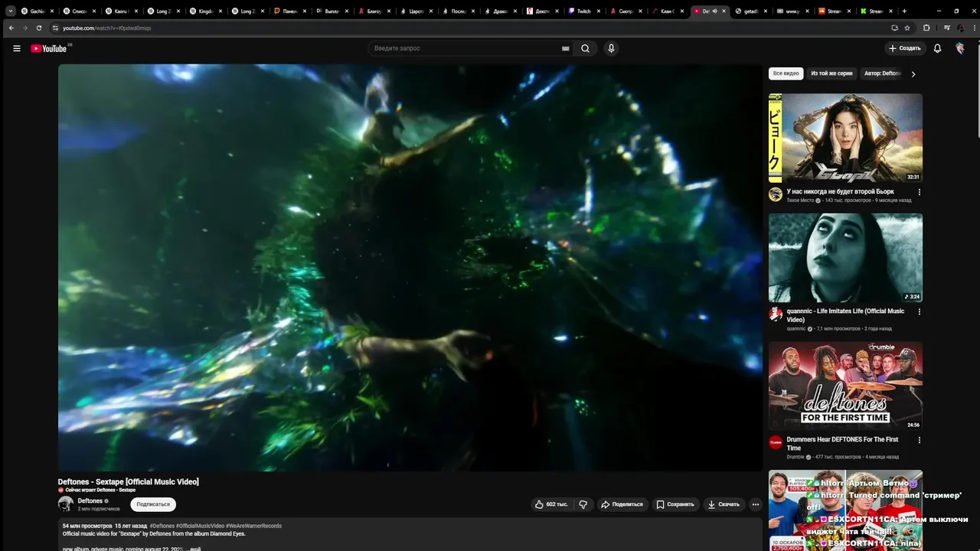Image resolution: width=980 pixels, height=551 pixels.
Task: Select the Все видео chip
Action: 786,73
